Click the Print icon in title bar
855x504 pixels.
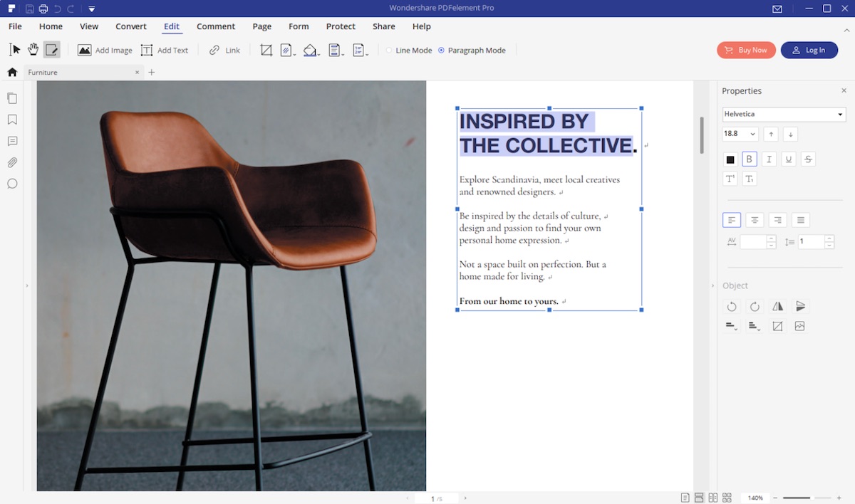point(43,9)
